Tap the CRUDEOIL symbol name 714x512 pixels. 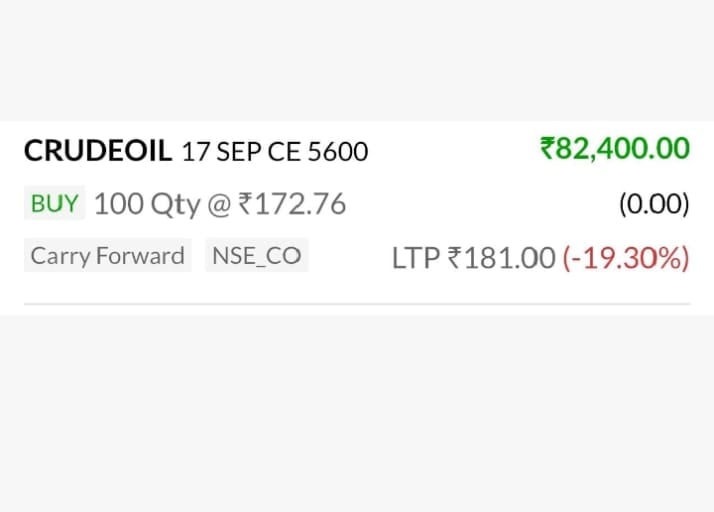[x=98, y=151]
